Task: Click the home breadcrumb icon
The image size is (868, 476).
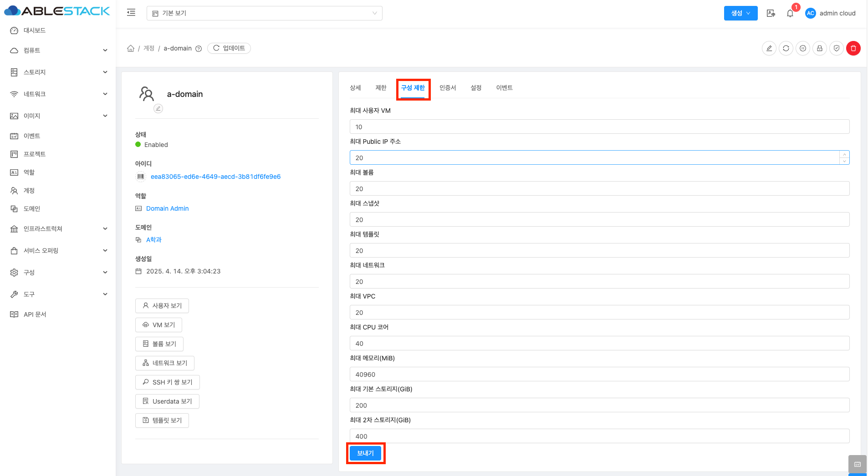Action: [131, 48]
